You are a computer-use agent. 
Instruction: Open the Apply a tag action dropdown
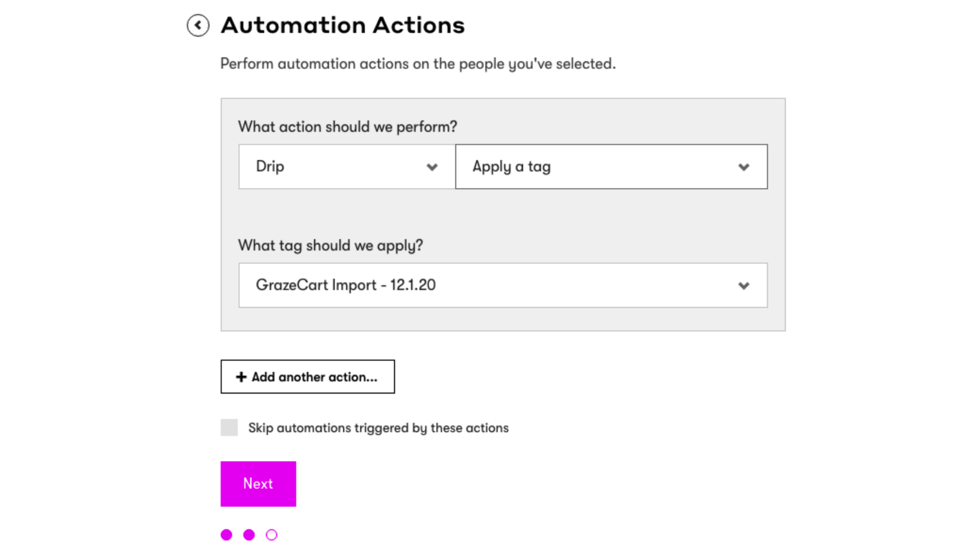(612, 167)
